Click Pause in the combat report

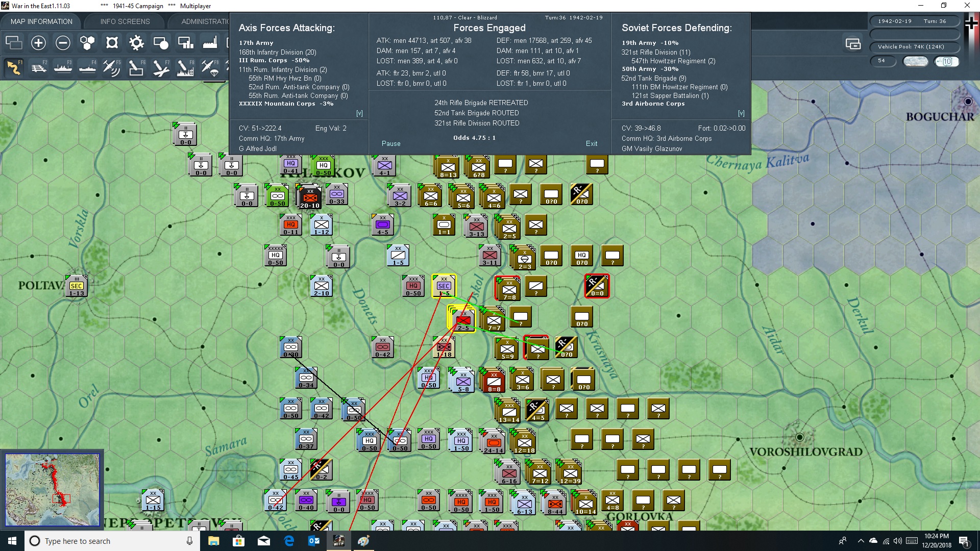(391, 144)
